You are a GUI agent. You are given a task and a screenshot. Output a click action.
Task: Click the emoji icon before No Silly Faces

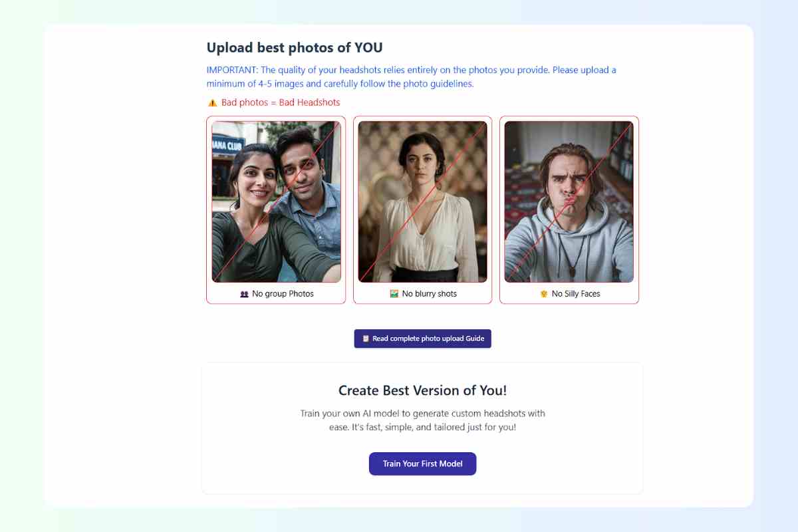(544, 294)
